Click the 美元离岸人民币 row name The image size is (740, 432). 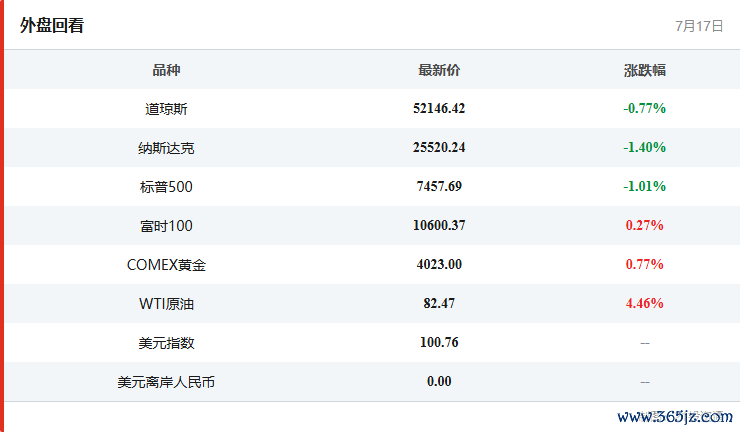(x=166, y=382)
